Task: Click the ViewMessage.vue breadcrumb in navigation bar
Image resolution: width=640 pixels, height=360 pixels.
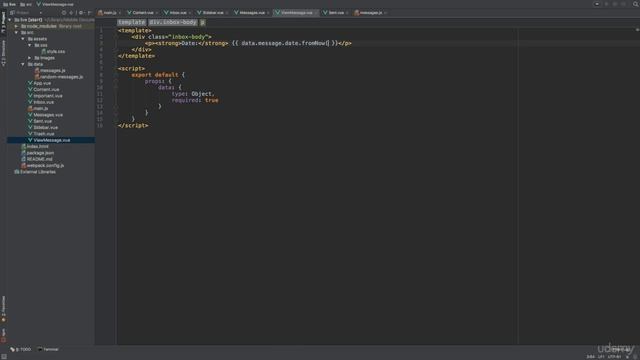Action: (55, 4)
